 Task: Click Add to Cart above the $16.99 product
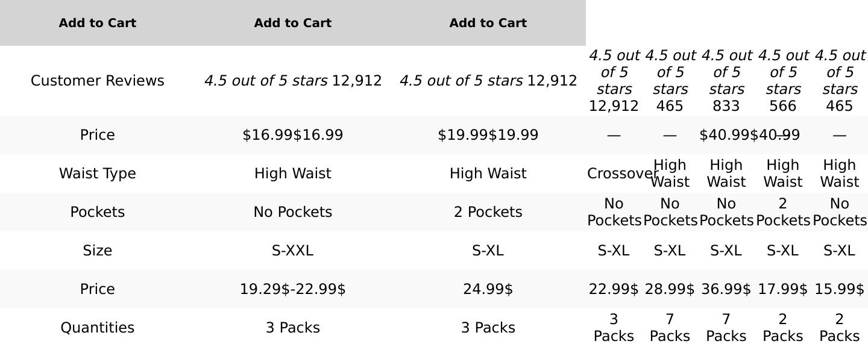pos(292,23)
